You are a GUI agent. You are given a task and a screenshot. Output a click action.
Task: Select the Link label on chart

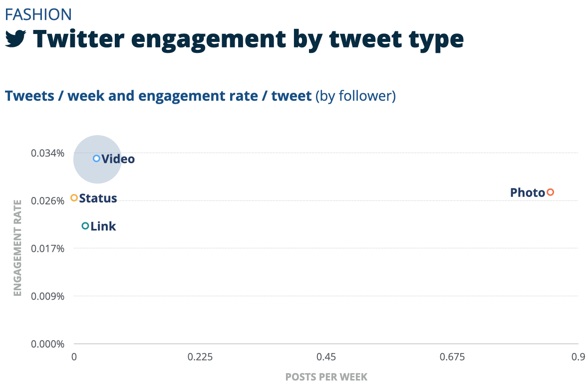[103, 226]
